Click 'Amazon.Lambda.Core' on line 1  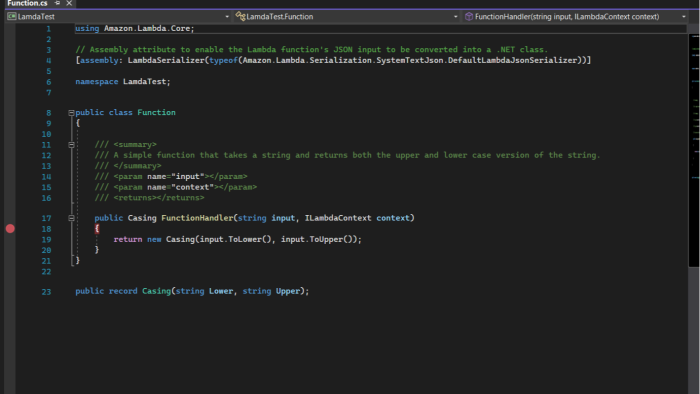[x=147, y=29]
